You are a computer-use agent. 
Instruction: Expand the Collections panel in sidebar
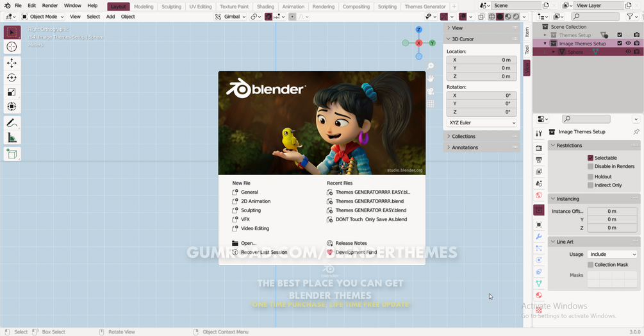point(481,137)
